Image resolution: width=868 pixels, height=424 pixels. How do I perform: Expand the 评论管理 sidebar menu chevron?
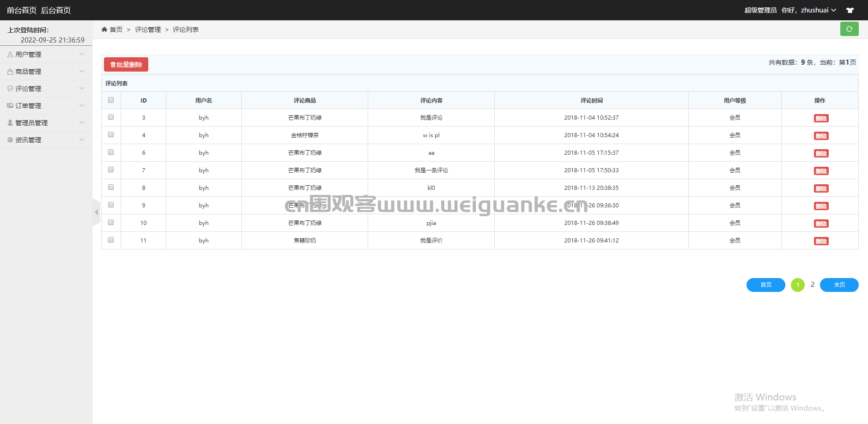click(x=82, y=88)
